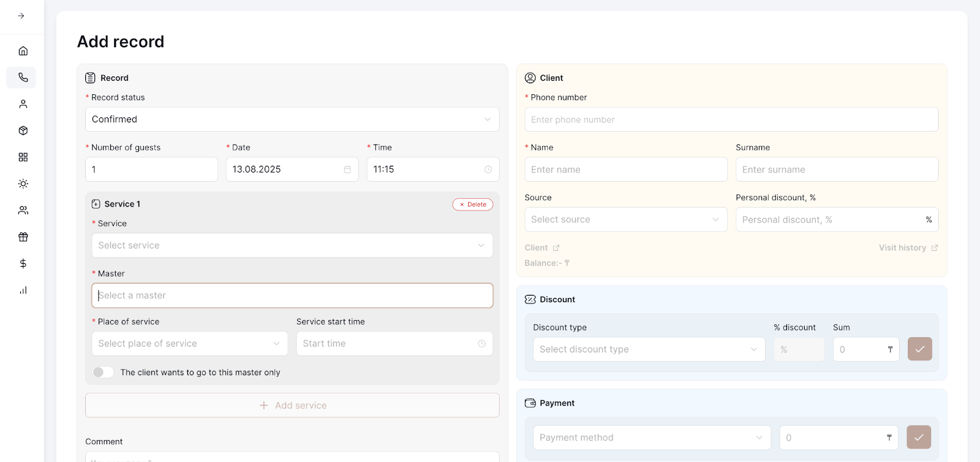This screenshot has height=462, width=980.
Task: Open the bar chart statistics icon
Action: [x=23, y=290]
